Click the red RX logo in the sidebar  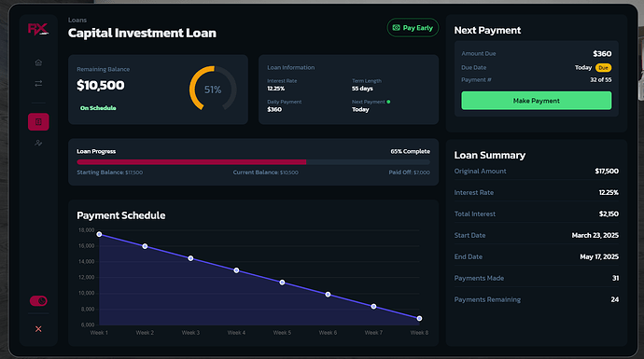[37, 29]
